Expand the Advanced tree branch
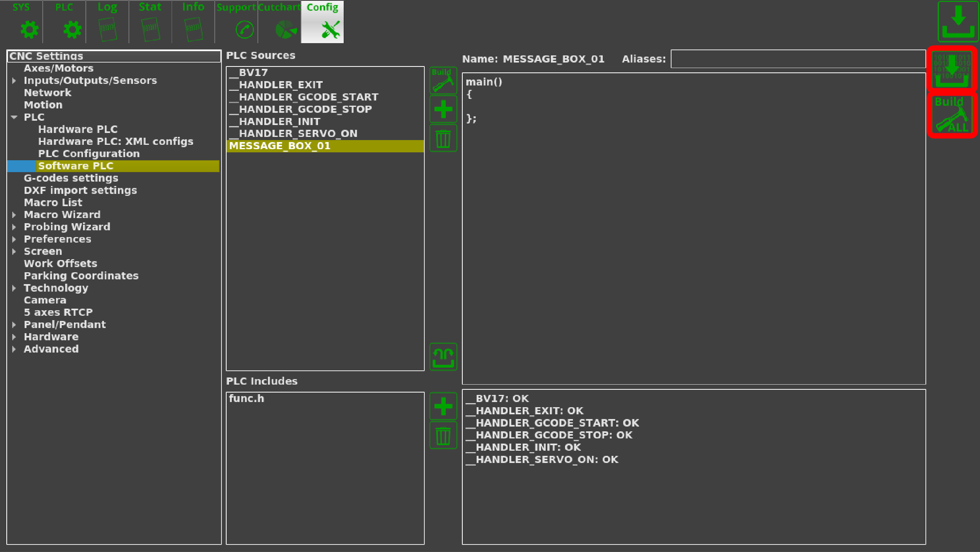980x552 pixels. (14, 349)
